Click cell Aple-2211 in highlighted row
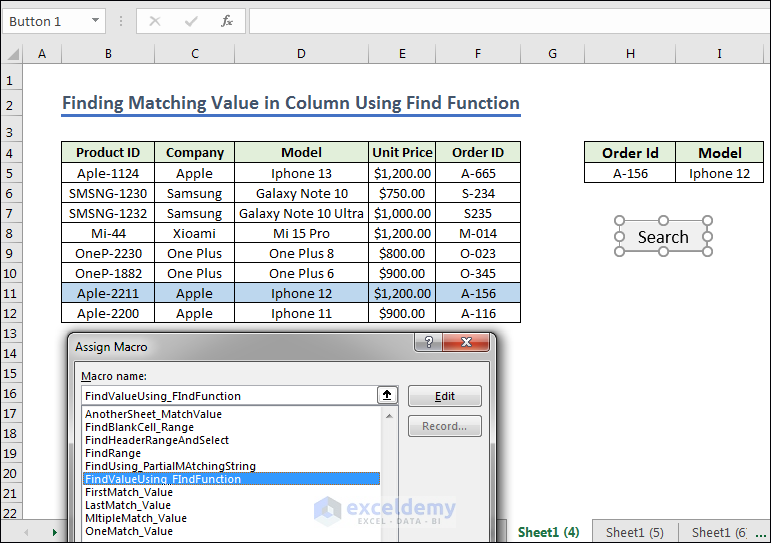 pyautogui.click(x=108, y=293)
